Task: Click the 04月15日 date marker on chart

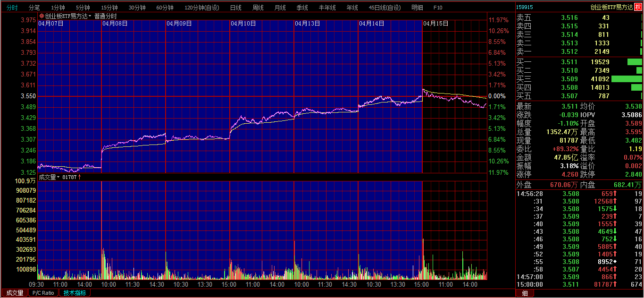Action: 435,23
